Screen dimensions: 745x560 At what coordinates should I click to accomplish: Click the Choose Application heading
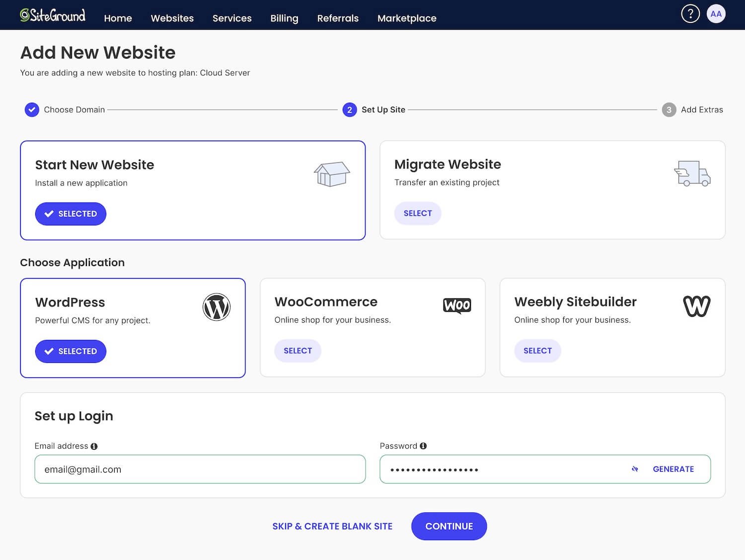tap(73, 263)
